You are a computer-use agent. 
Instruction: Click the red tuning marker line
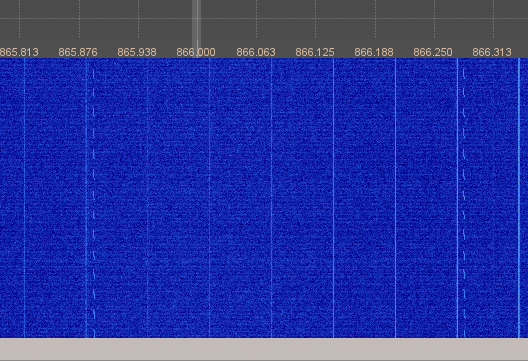(197, 49)
